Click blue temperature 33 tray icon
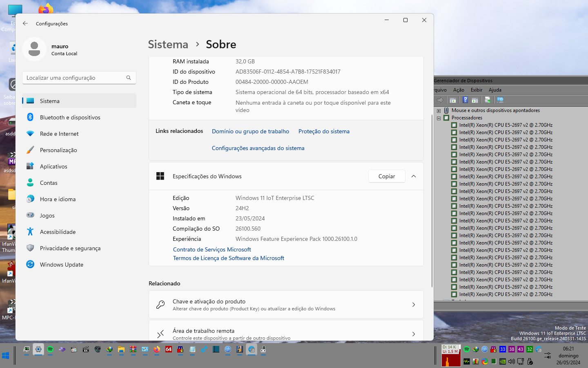 pyautogui.click(x=503, y=349)
